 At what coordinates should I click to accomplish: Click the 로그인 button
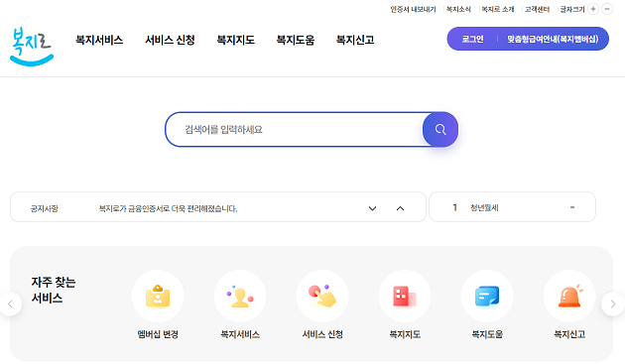pos(473,39)
